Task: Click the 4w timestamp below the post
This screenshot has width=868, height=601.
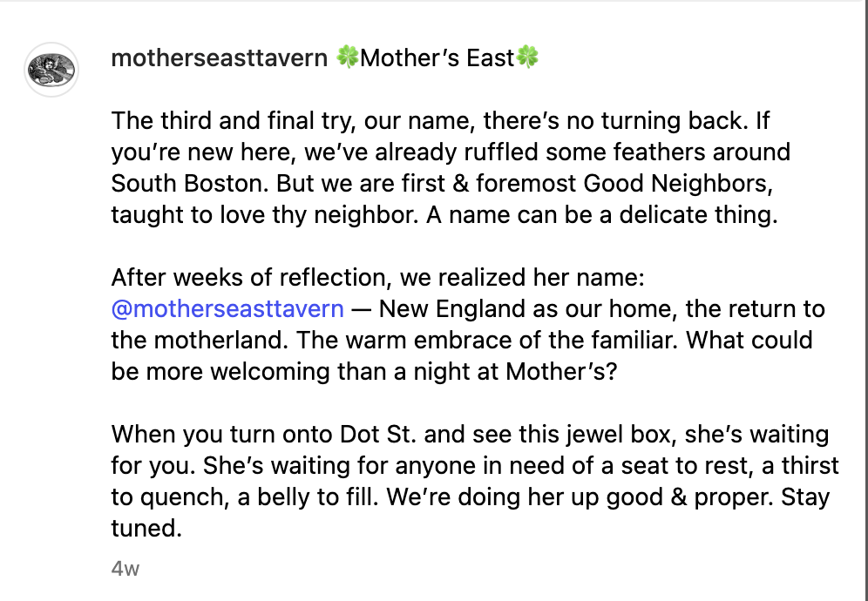Action: (125, 569)
